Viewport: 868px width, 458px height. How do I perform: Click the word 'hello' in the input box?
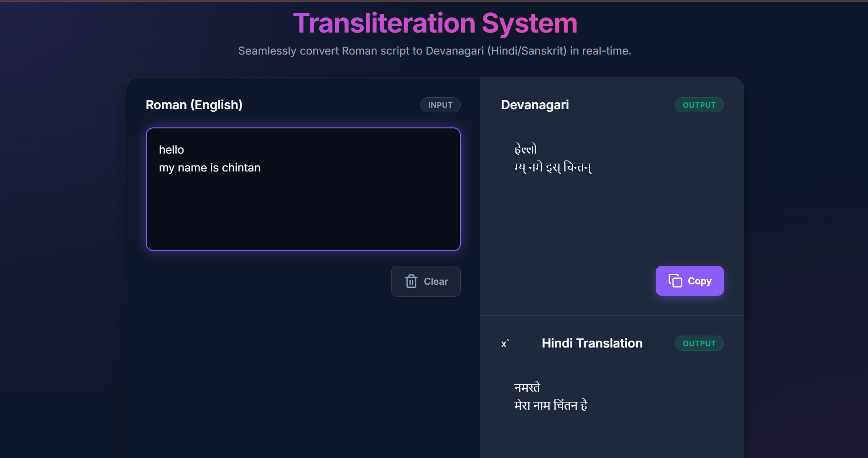(171, 149)
